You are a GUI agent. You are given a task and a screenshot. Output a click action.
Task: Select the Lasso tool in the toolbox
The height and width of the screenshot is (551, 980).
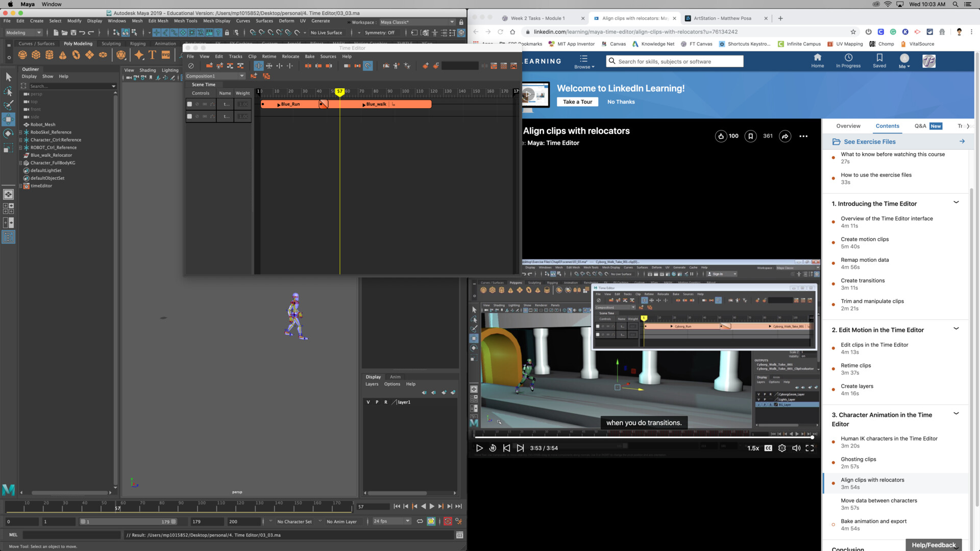[x=8, y=92]
